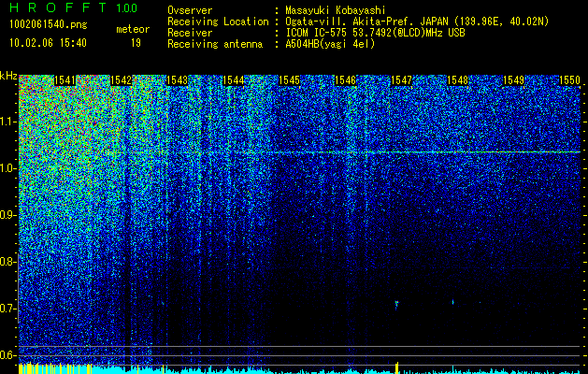Click the observer name Masayuki Kobayashi
Viewport: 588px width, 374px height.
(336, 10)
